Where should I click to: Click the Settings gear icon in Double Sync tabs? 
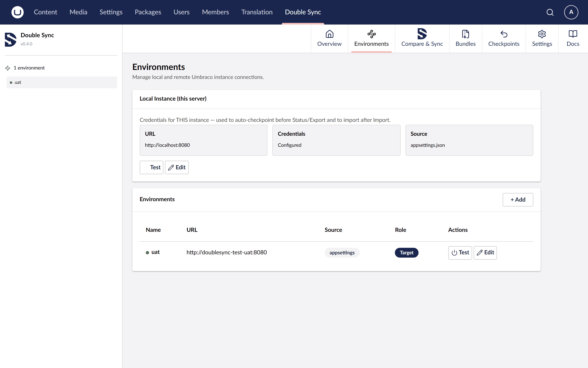[542, 34]
